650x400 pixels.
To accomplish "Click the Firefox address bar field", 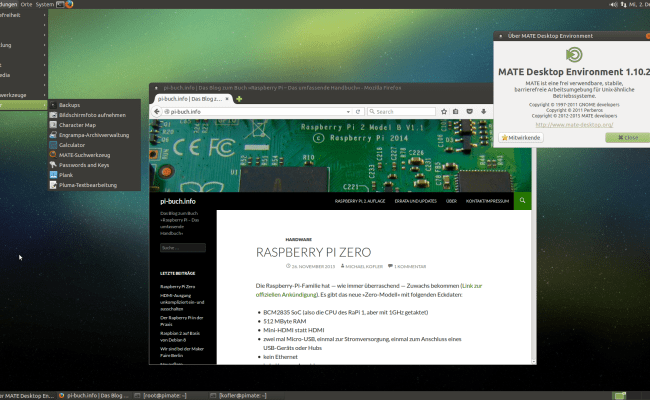I will point(257,112).
